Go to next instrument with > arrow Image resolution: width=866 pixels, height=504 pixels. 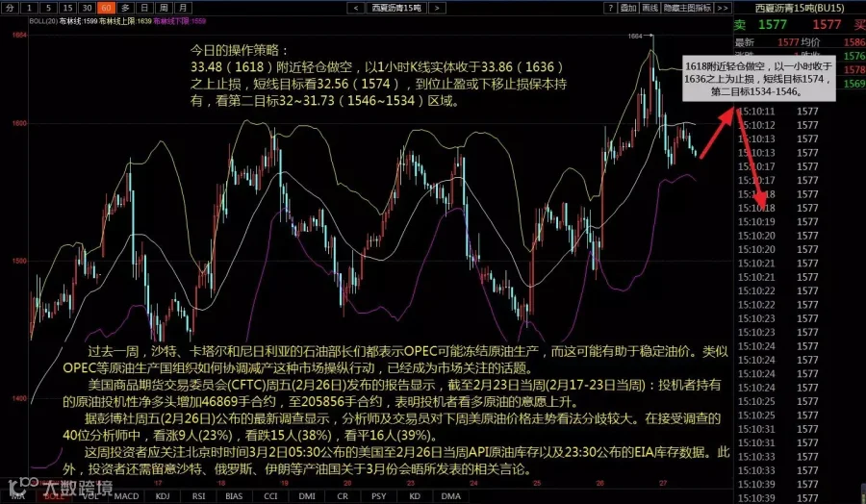click(x=437, y=8)
